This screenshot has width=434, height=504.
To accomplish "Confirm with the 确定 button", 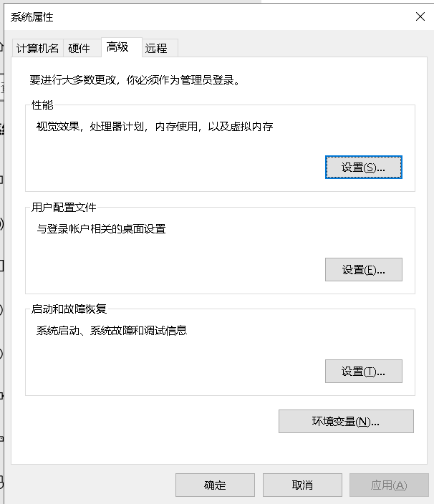I will pos(215,485).
